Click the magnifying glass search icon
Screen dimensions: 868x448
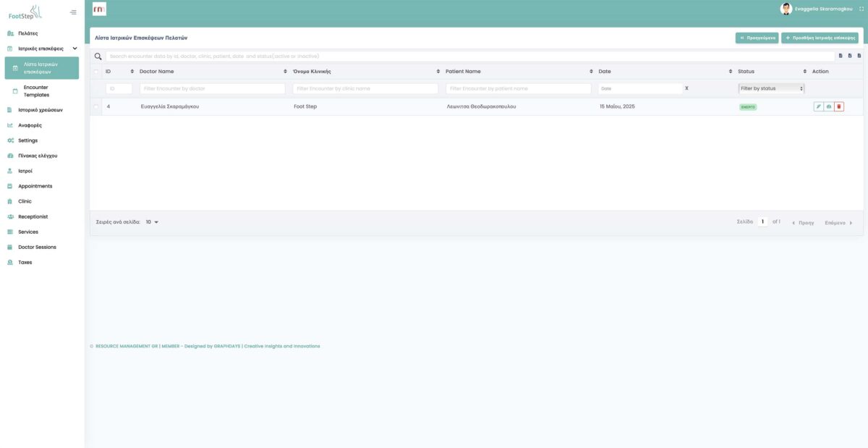point(98,56)
